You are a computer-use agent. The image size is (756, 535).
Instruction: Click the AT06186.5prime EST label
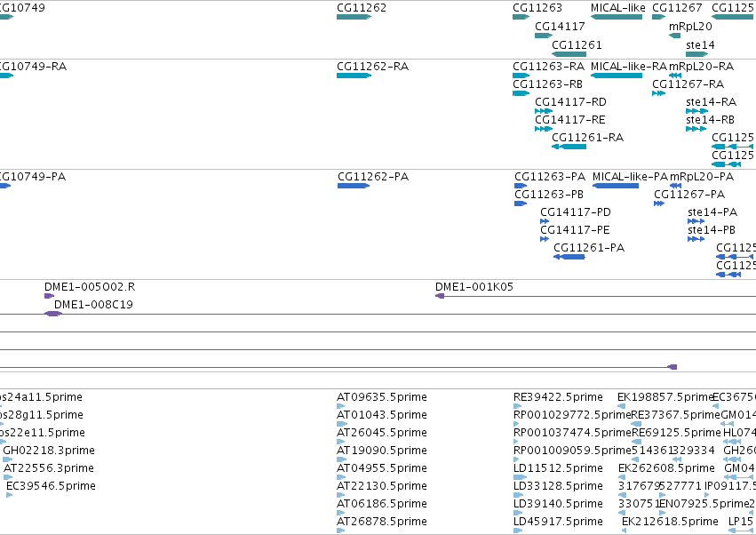[x=381, y=504]
